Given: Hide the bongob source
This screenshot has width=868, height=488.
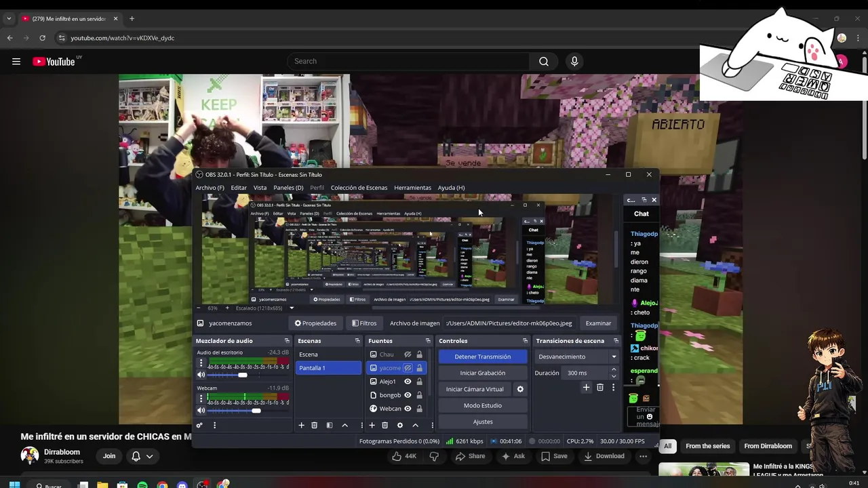Looking at the screenshot, I should tap(408, 395).
